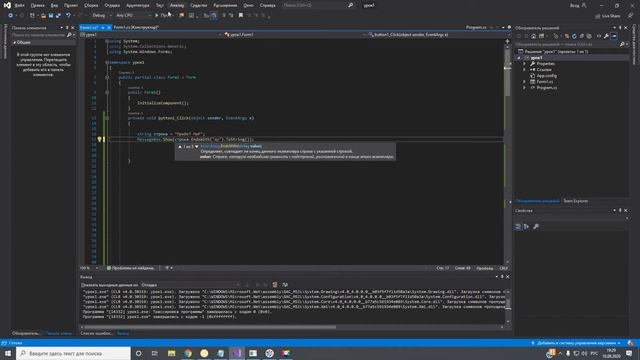Click the Navigate Backward toolbar icon
640x360 pixels.
11,16
